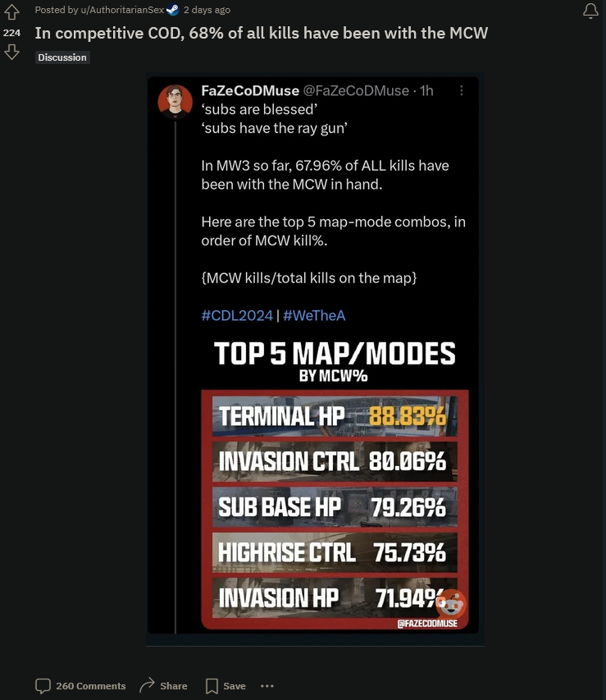Image resolution: width=606 pixels, height=700 pixels.
Task: Upvote the MCW kills post
Action: click(11, 12)
